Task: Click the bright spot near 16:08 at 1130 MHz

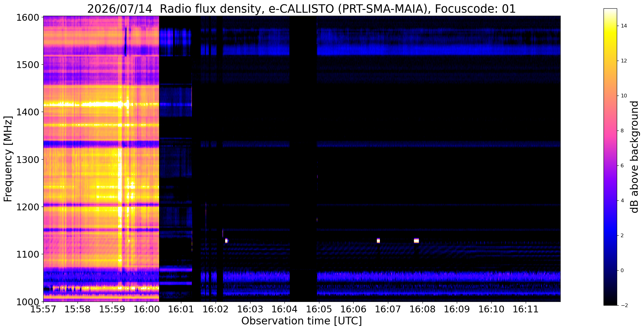Action: coord(416,241)
